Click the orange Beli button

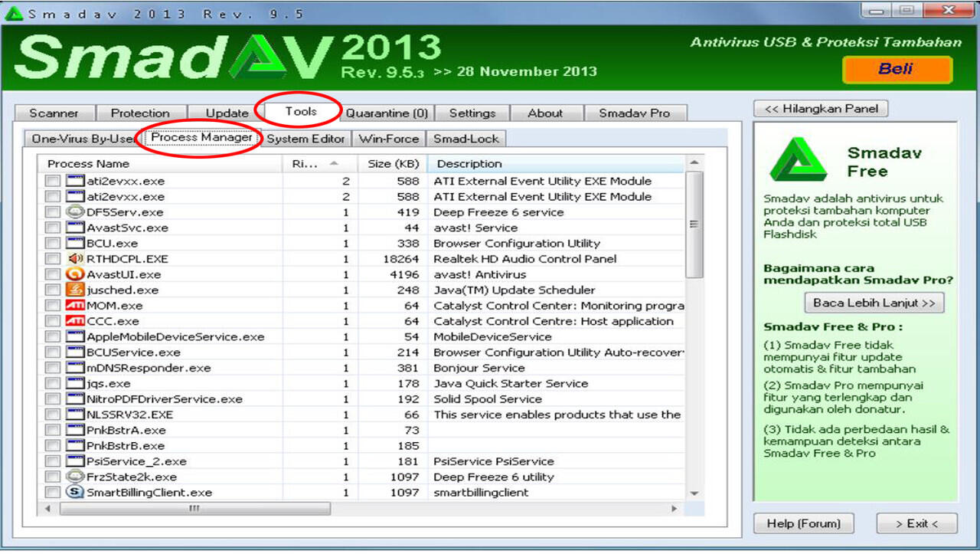897,69
